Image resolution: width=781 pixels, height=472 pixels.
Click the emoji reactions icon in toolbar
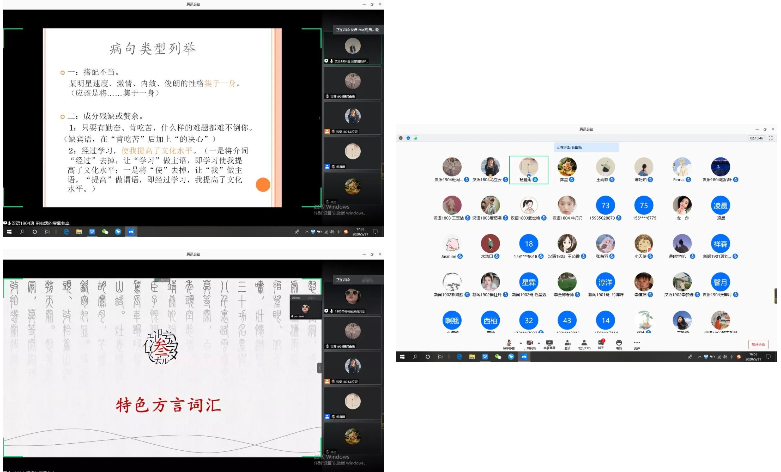point(619,345)
